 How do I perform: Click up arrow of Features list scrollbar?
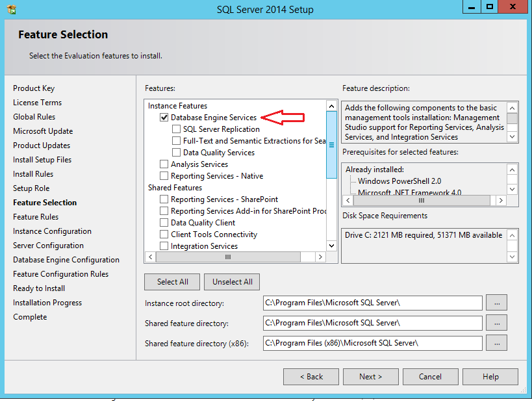pyautogui.click(x=331, y=106)
